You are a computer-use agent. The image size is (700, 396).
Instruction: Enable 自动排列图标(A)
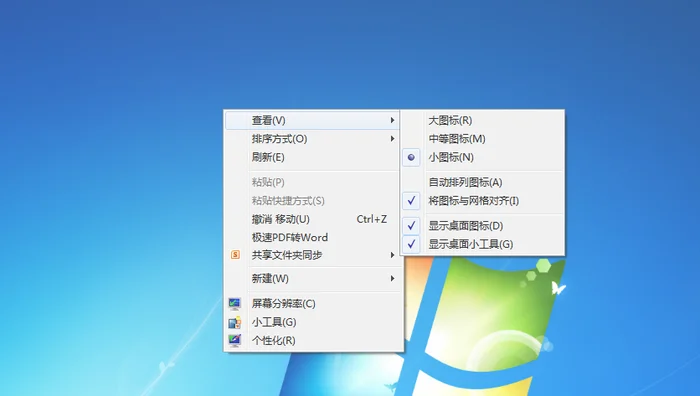click(483, 182)
